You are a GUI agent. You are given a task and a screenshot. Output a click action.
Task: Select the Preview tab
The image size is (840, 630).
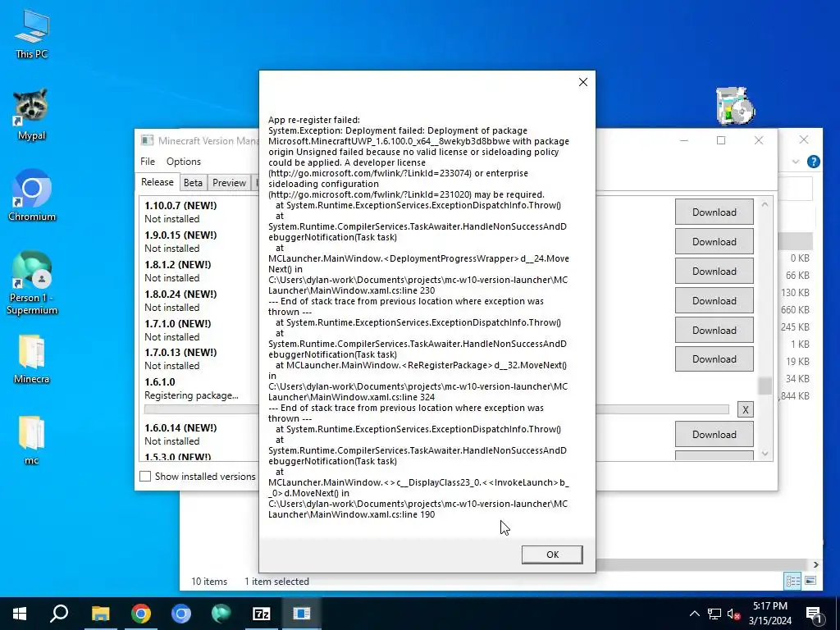(229, 183)
